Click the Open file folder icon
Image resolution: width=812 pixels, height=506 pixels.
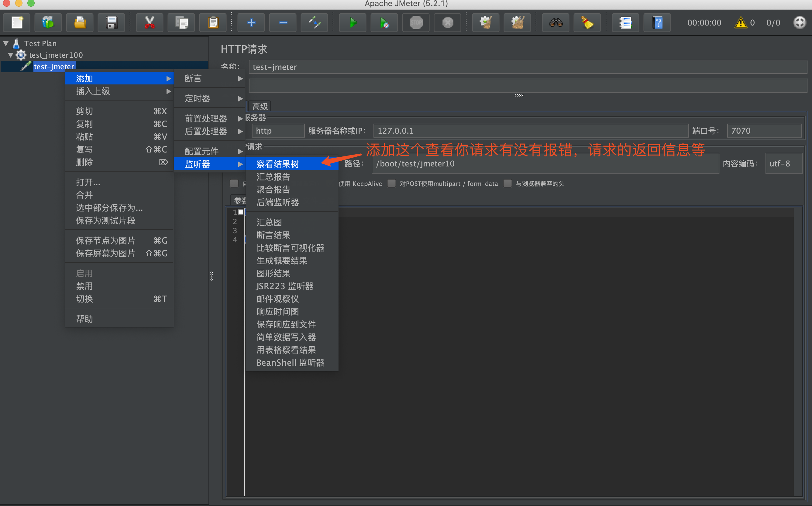(x=80, y=23)
